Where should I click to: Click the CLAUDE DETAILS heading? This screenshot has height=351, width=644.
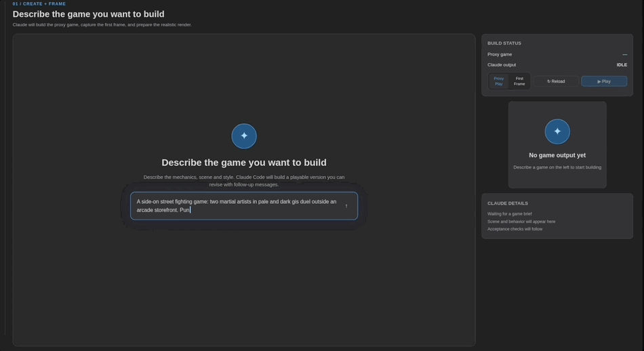pyautogui.click(x=507, y=203)
